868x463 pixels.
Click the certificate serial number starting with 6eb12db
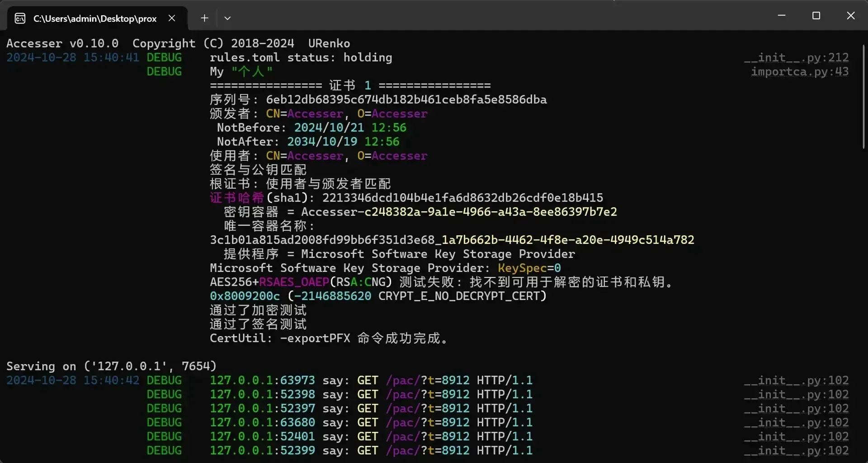[406, 100]
